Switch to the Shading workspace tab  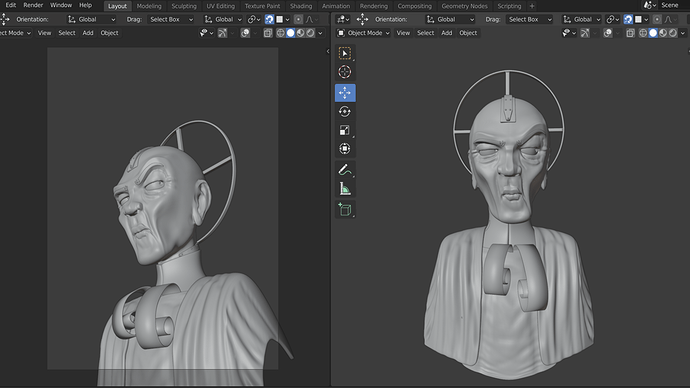point(301,6)
